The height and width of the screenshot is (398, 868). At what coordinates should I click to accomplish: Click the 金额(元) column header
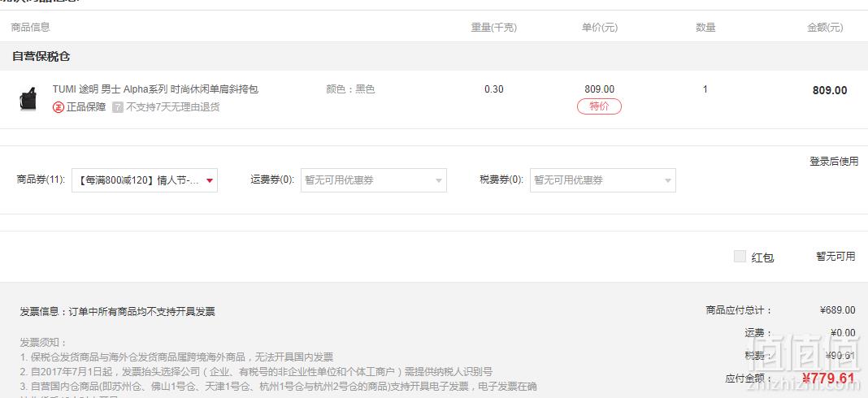[826, 27]
